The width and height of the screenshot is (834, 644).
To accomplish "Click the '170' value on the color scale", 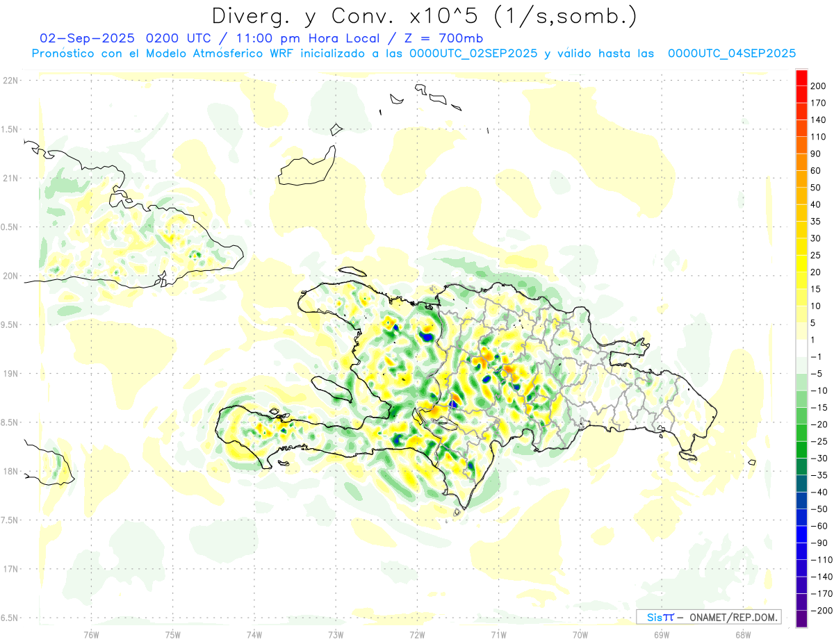I will point(819,103).
